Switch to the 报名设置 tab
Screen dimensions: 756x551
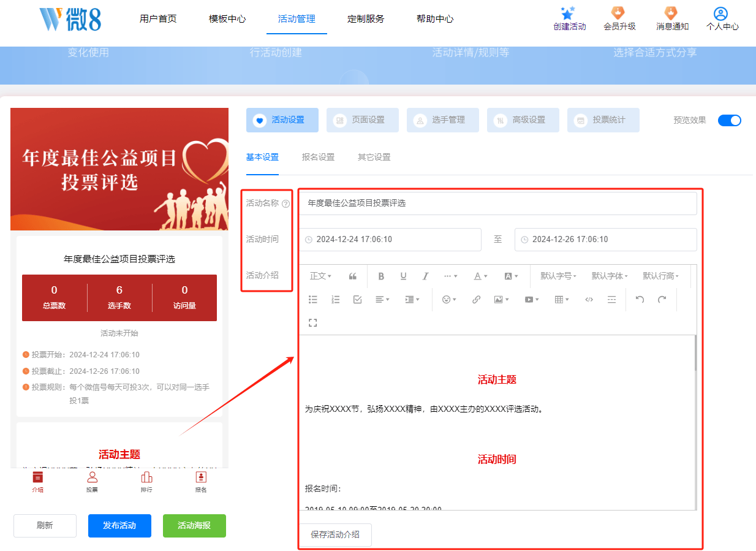pos(318,157)
